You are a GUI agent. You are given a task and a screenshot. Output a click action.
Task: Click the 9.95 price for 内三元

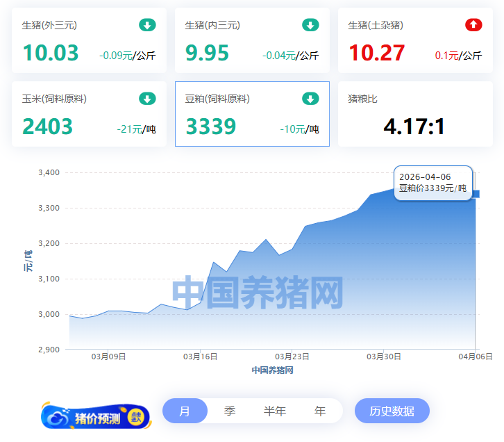coord(209,53)
